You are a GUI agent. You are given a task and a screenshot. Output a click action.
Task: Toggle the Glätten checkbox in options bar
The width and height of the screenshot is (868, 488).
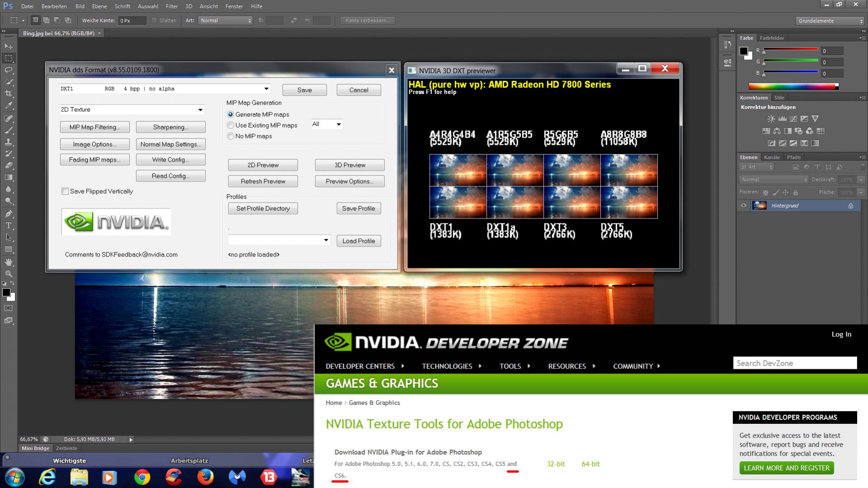pyautogui.click(x=154, y=20)
